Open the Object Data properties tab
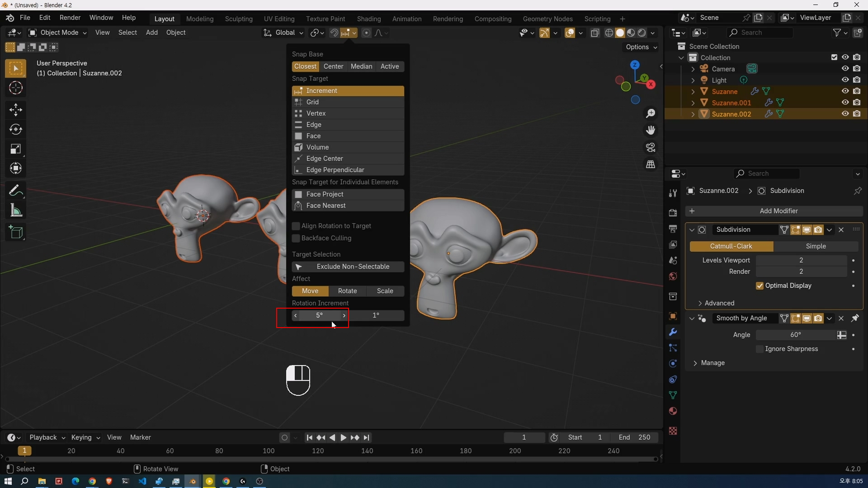 point(673,395)
